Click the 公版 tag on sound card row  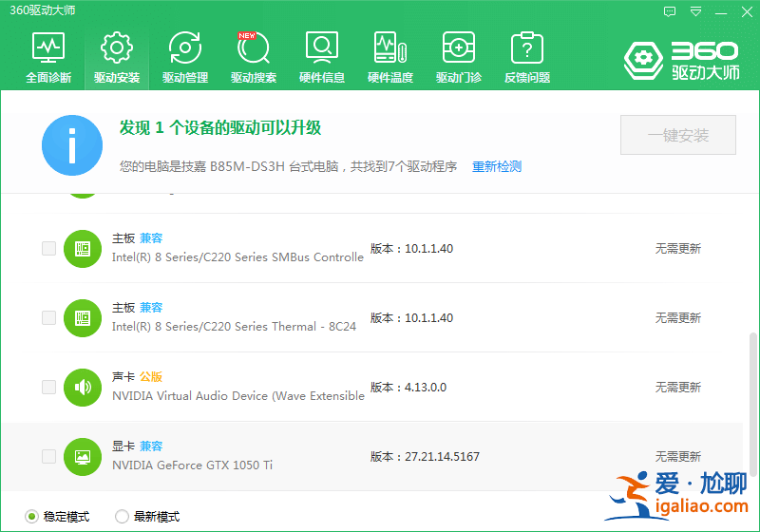tap(151, 377)
